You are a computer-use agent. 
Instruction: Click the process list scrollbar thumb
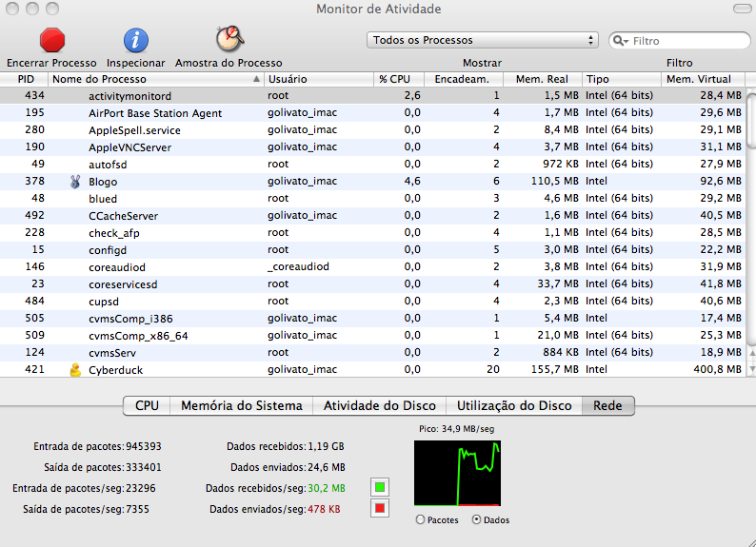coord(751,121)
